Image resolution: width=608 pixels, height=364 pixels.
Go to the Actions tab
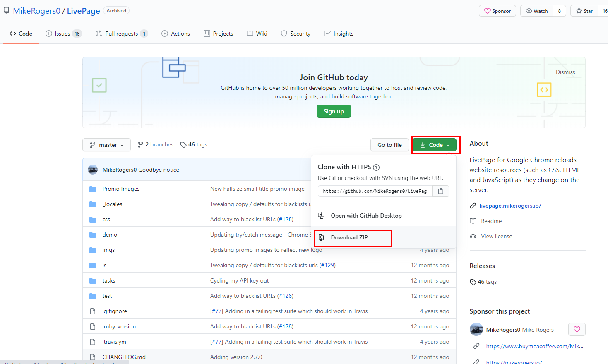(x=176, y=34)
